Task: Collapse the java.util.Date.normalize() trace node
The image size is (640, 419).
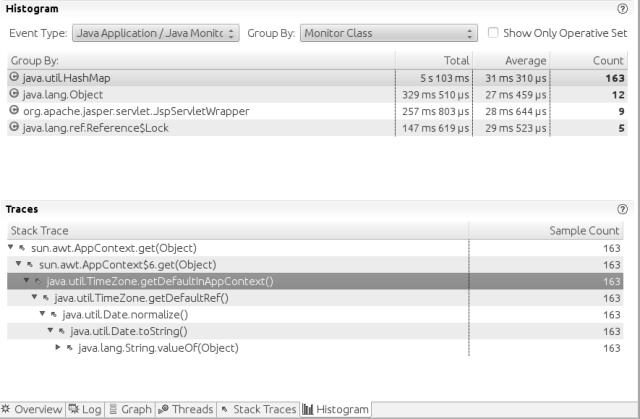Action: 42,314
